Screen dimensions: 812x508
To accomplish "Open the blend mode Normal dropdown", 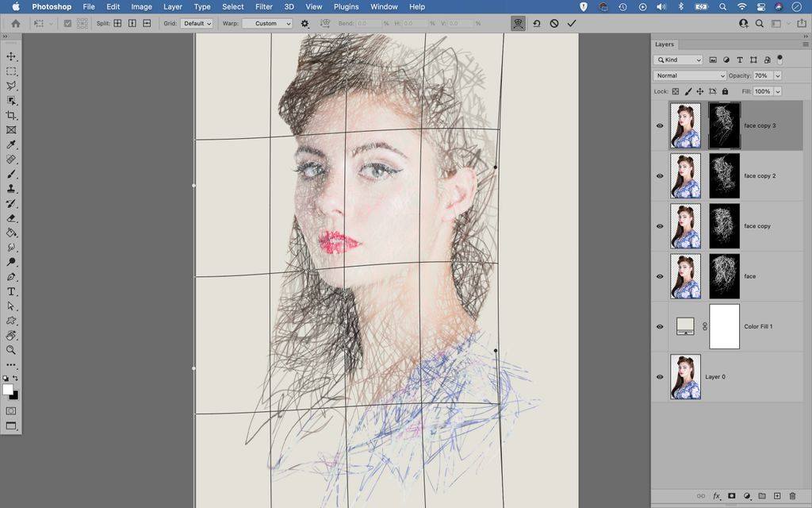I will pyautogui.click(x=688, y=75).
